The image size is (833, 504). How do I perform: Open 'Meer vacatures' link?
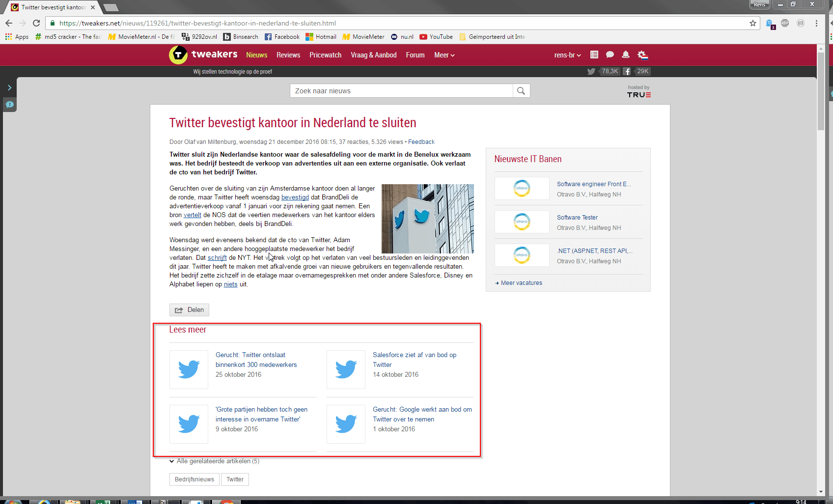click(x=519, y=283)
